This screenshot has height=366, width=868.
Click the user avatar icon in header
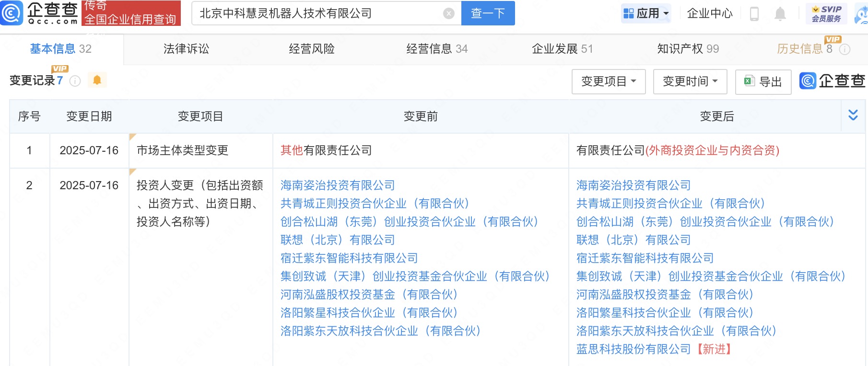click(862, 14)
